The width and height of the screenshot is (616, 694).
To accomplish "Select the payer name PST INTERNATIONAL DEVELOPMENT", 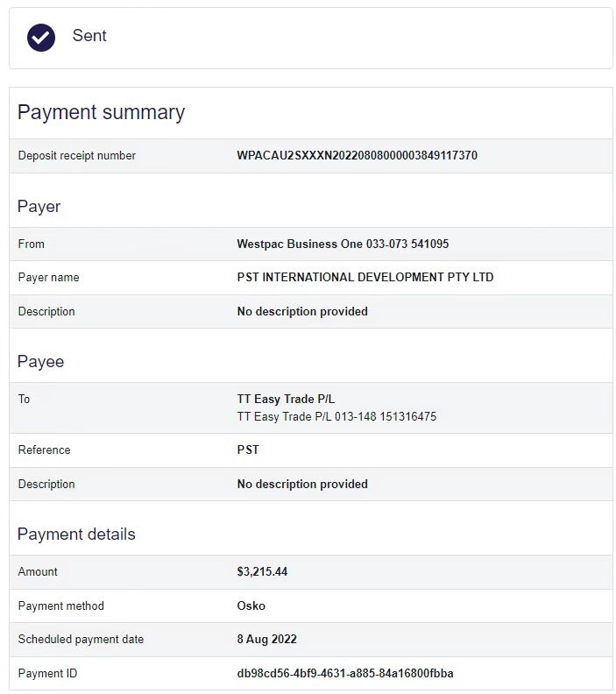I will tap(365, 277).
